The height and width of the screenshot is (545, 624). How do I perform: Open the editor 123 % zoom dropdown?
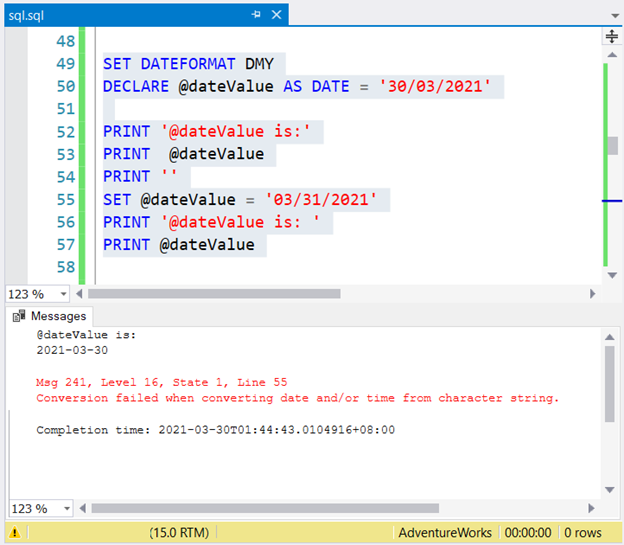63,294
